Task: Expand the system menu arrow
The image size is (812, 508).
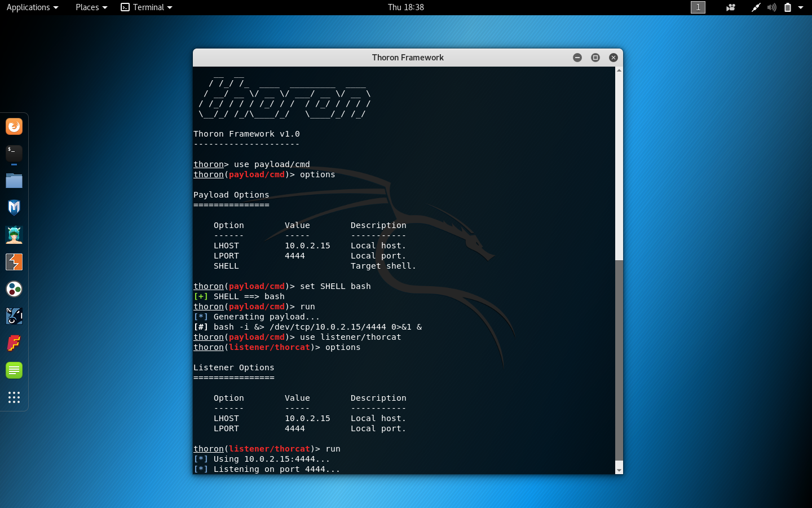Action: click(x=801, y=7)
